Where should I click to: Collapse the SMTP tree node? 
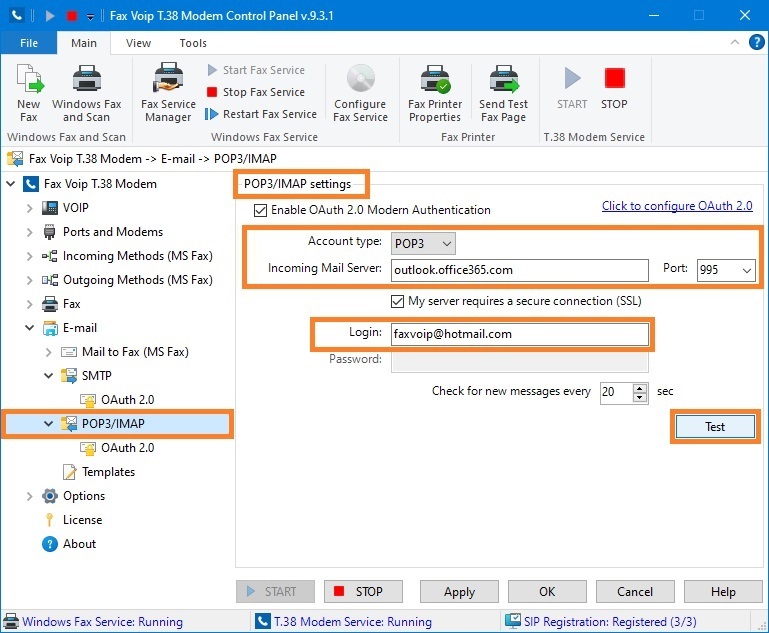click(x=49, y=376)
